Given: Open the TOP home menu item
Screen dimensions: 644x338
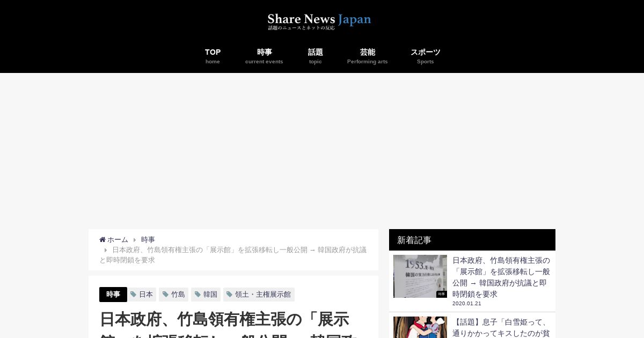Looking at the screenshot, I should click(213, 56).
